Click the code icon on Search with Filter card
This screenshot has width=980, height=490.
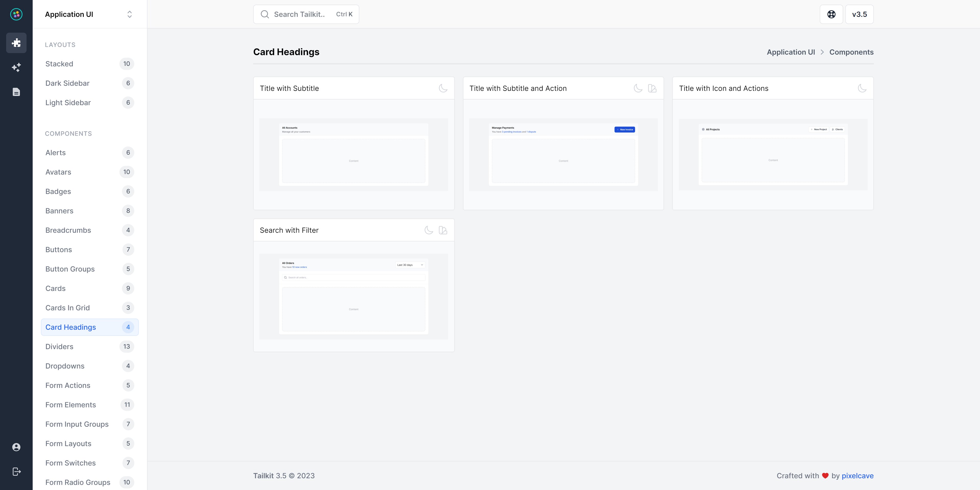[x=443, y=230]
